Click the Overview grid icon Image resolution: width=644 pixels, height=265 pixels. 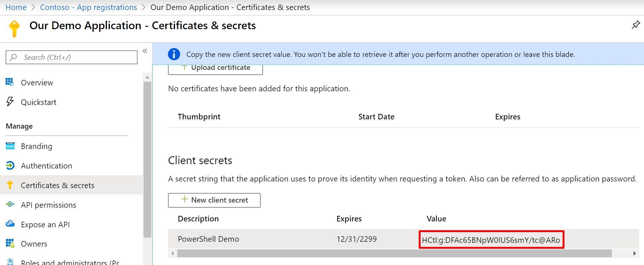point(10,82)
